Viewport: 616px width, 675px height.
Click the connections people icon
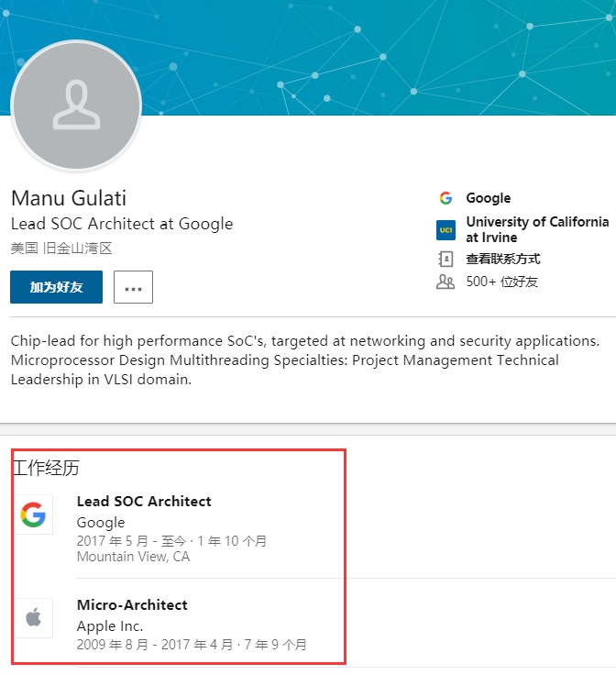(x=445, y=282)
